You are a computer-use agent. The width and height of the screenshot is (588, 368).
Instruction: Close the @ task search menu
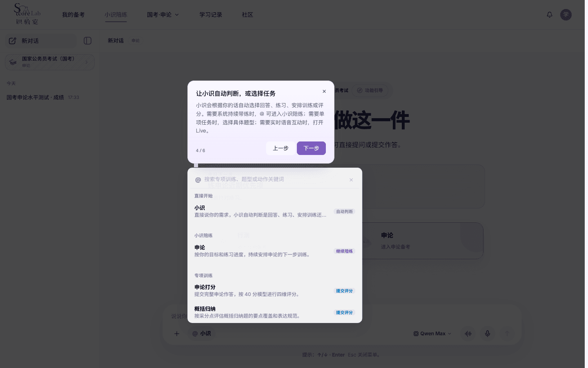click(x=351, y=180)
